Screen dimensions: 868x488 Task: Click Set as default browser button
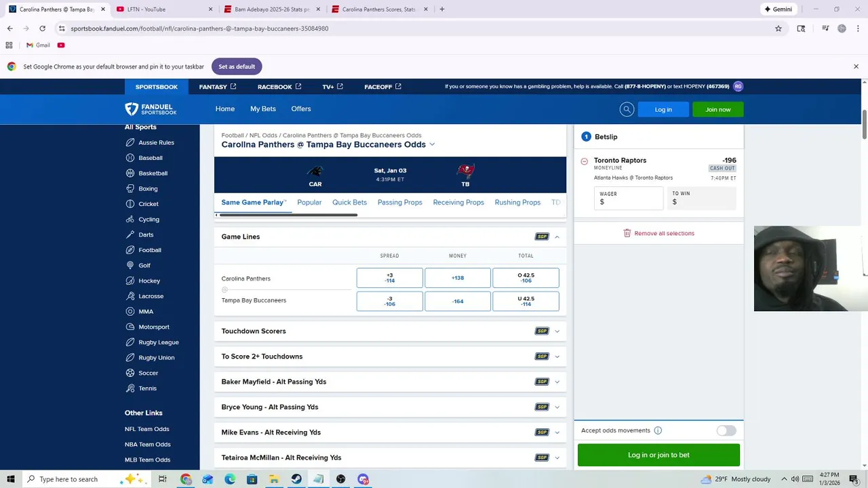click(237, 66)
